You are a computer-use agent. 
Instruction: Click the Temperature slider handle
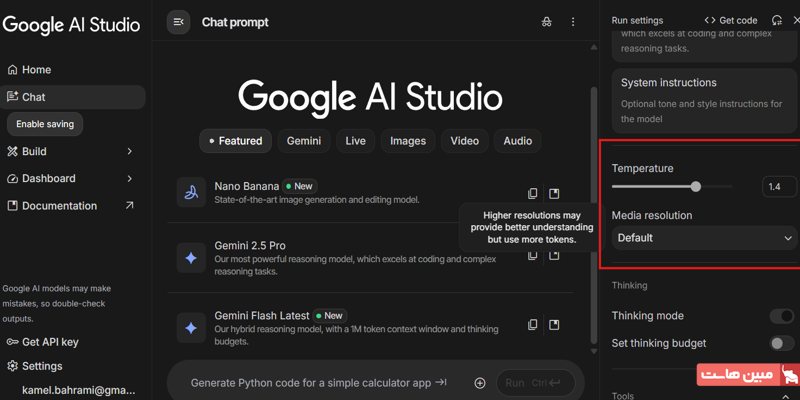coord(696,186)
